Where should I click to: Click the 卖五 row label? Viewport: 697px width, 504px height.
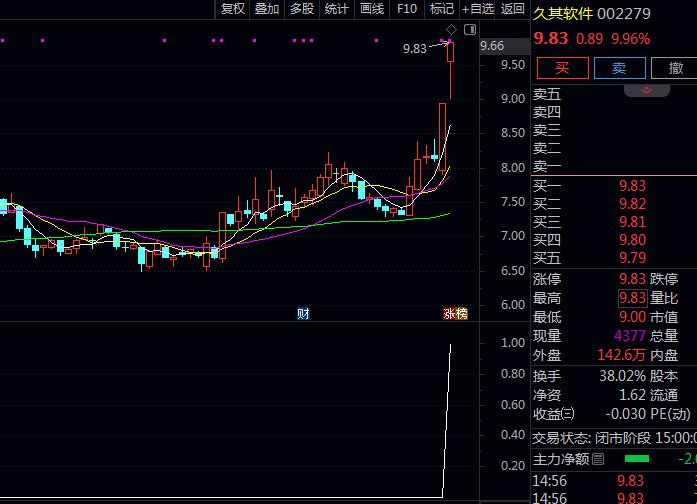547,94
